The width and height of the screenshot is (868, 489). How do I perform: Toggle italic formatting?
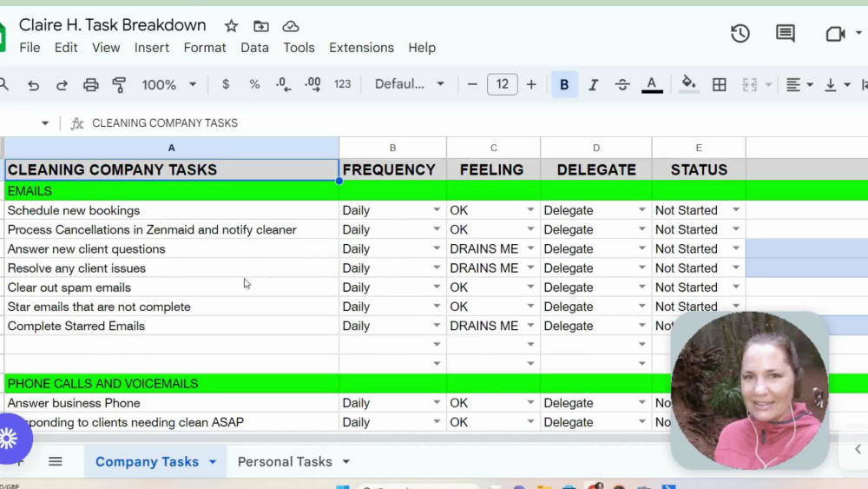pyautogui.click(x=593, y=85)
